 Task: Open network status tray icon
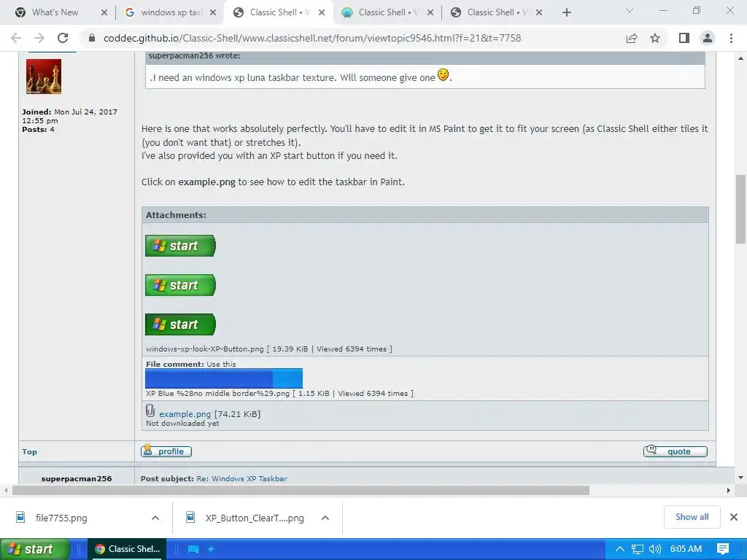pos(637,549)
